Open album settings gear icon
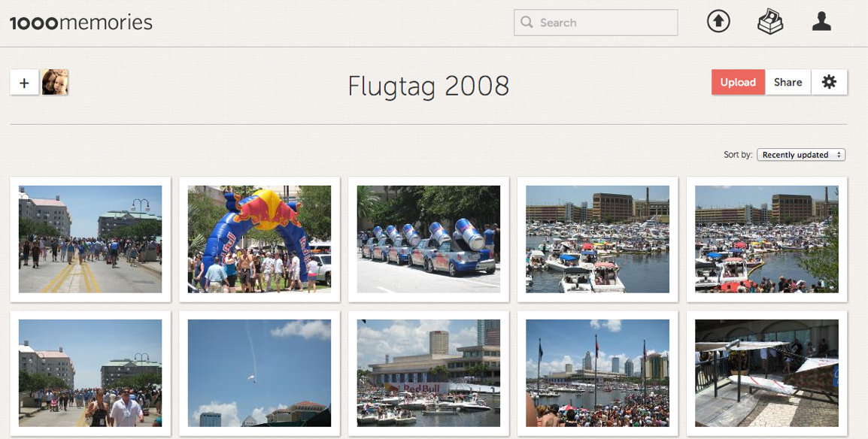This screenshot has width=868, height=439. pyautogui.click(x=829, y=82)
